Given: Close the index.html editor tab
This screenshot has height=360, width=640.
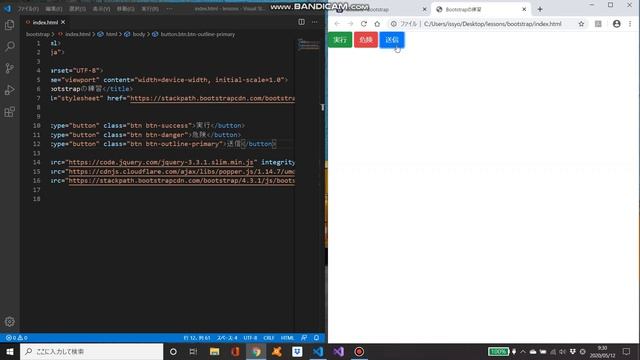Looking at the screenshot, I should click(63, 22).
